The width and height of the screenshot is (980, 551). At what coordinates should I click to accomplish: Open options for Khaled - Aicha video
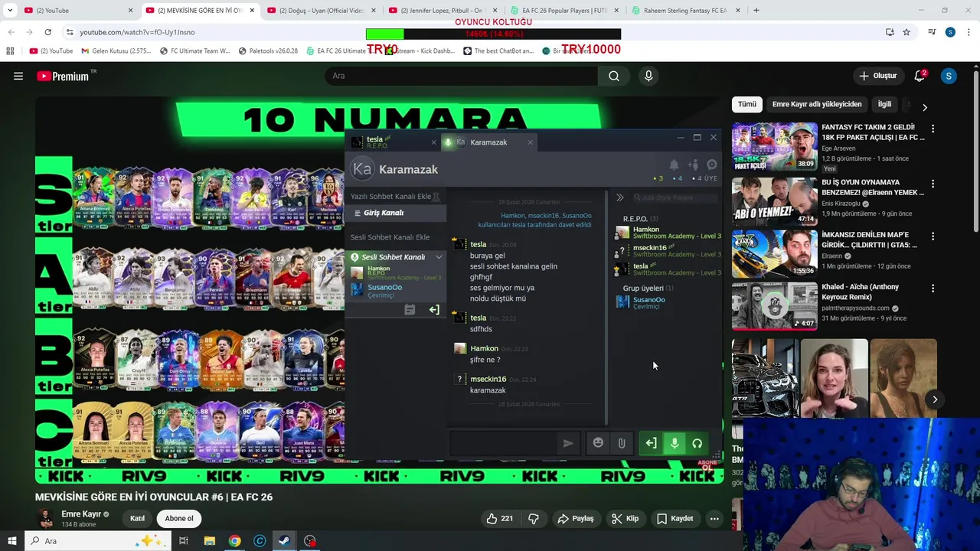(933, 289)
